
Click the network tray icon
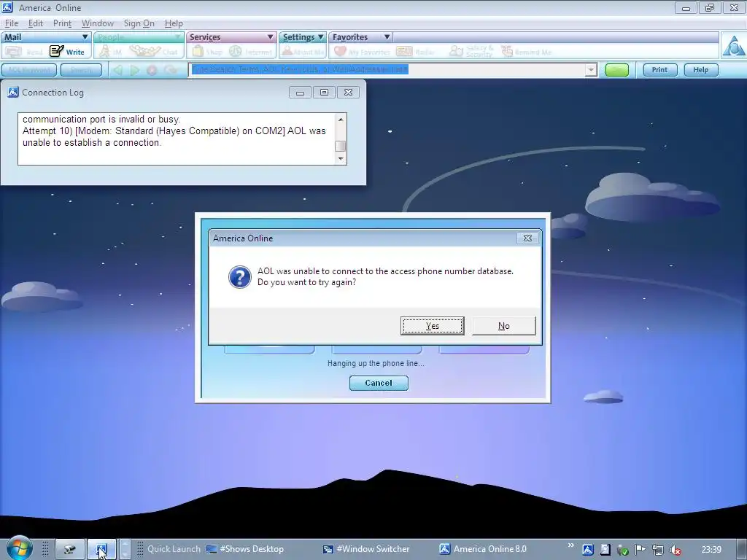coord(658,550)
